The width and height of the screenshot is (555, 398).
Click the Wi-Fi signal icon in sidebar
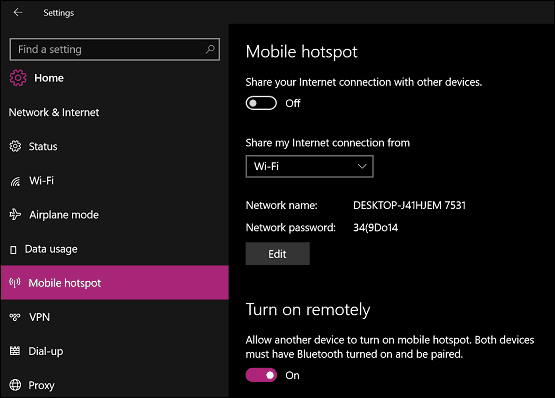click(x=15, y=181)
